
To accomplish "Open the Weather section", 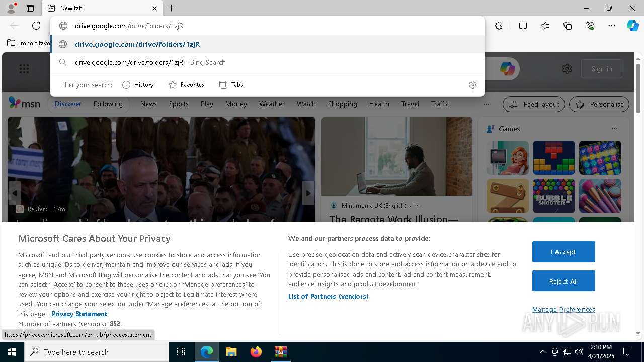I will click(272, 104).
